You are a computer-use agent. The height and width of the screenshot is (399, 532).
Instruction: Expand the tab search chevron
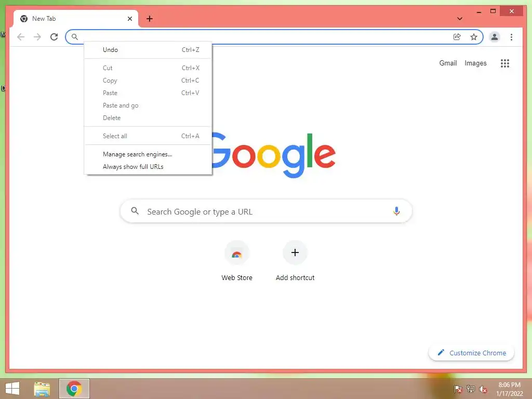click(x=460, y=19)
